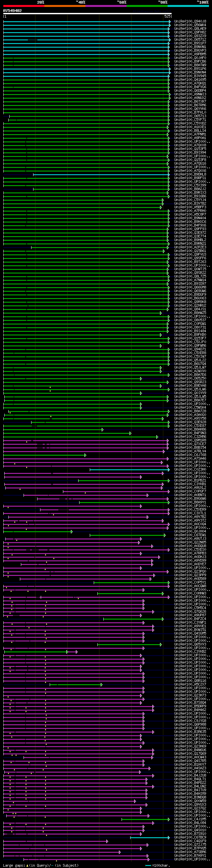Click label UniRef100_Q153F5
The width and height of the screenshot is (212, 868).
190,149
